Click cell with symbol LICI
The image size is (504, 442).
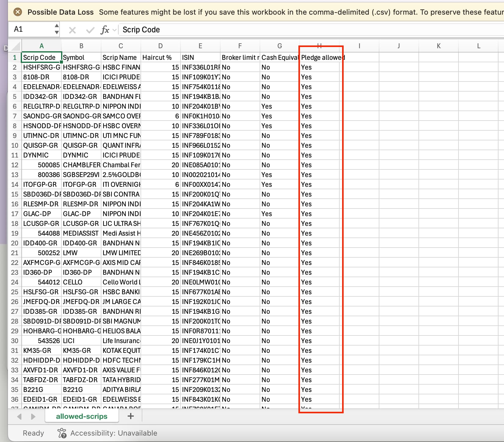point(81,341)
